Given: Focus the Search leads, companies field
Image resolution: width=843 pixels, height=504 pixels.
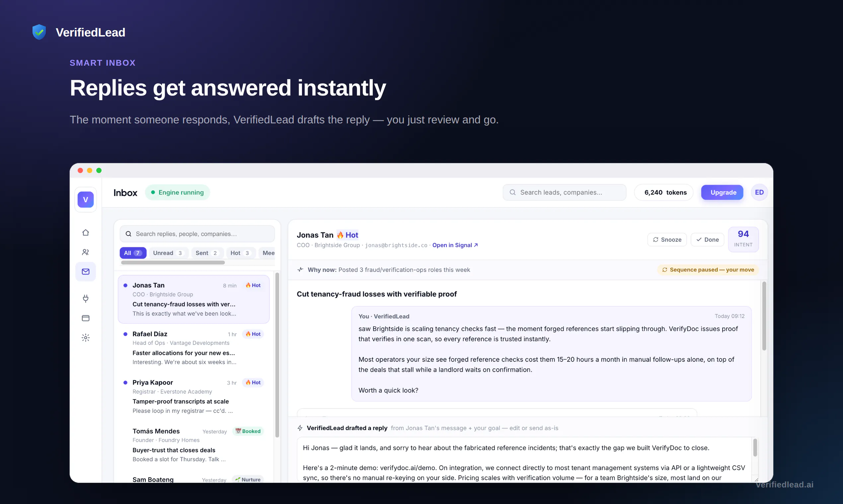Looking at the screenshot, I should coord(564,192).
